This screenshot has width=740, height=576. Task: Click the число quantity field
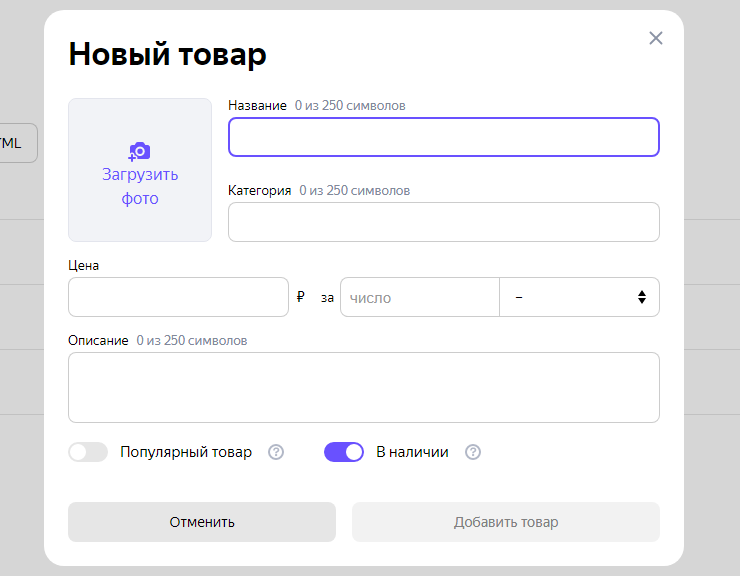click(419, 297)
